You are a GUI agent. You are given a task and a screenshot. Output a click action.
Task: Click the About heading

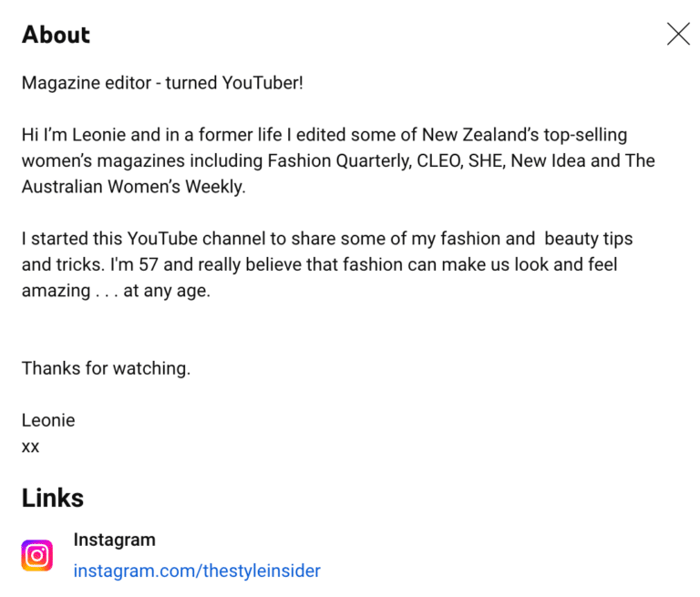[56, 35]
